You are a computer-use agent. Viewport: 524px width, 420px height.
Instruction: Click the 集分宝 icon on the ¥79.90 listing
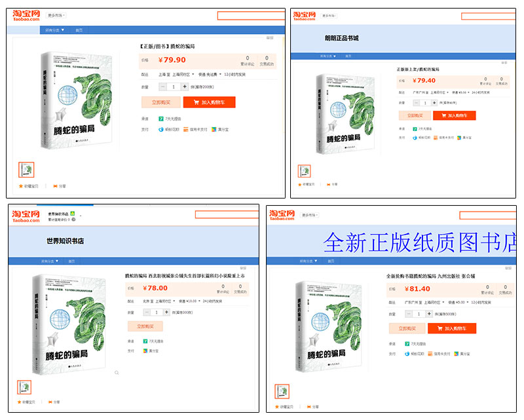click(214, 130)
